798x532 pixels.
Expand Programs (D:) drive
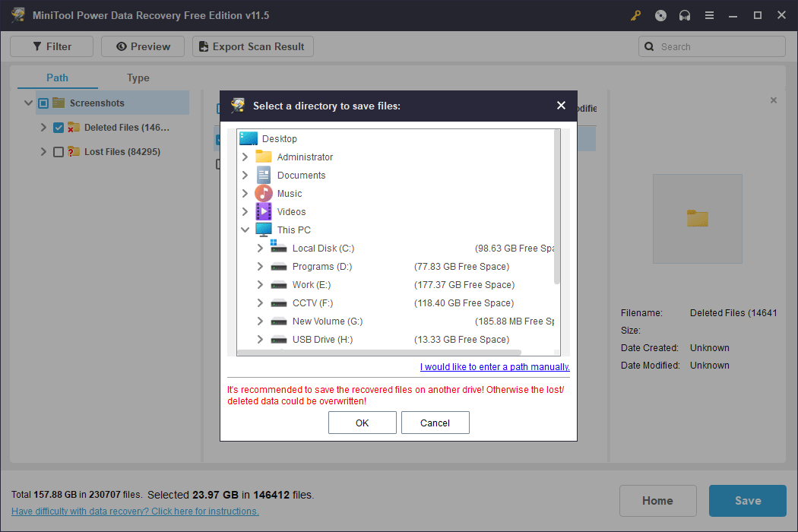(x=260, y=266)
